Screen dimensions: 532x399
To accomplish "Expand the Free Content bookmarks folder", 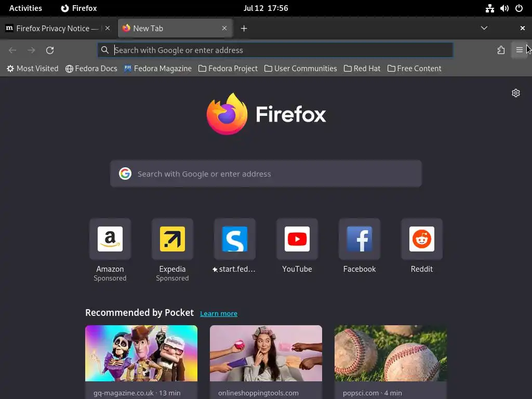I will click(414, 69).
